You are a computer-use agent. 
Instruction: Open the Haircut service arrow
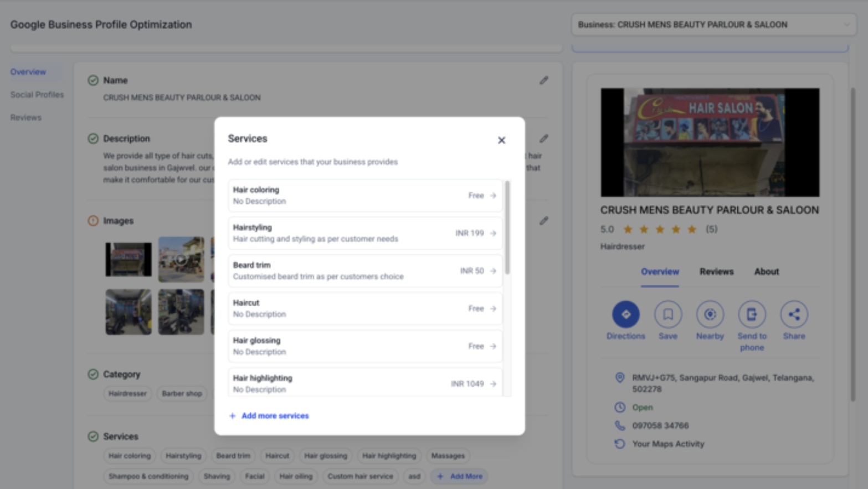(493, 308)
